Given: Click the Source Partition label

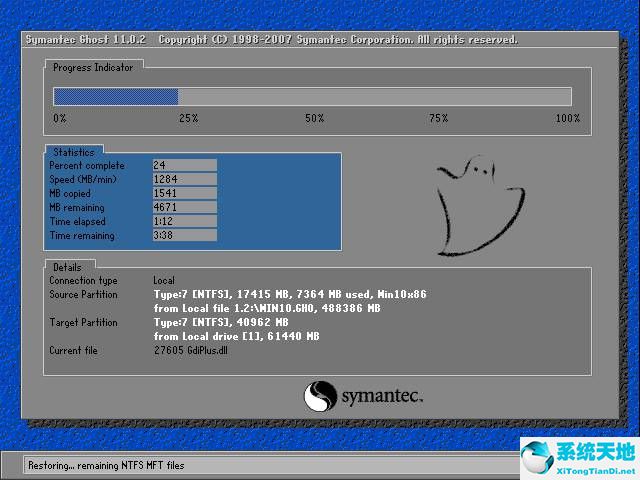Looking at the screenshot, I should [83, 295].
